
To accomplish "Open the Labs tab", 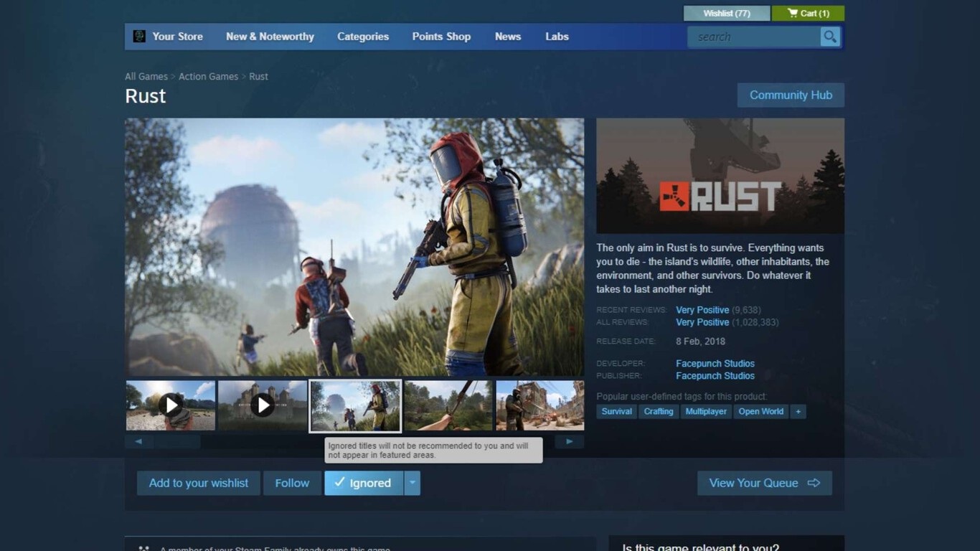I will coord(557,37).
